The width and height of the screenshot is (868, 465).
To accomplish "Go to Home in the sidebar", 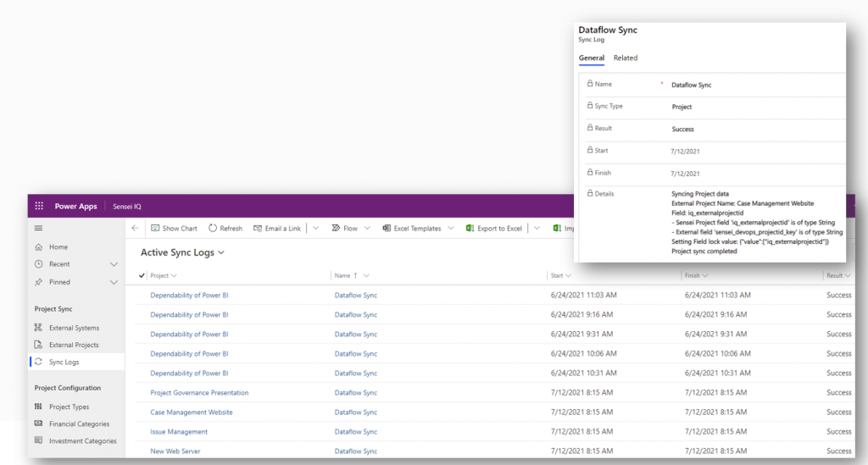I will pyautogui.click(x=58, y=247).
